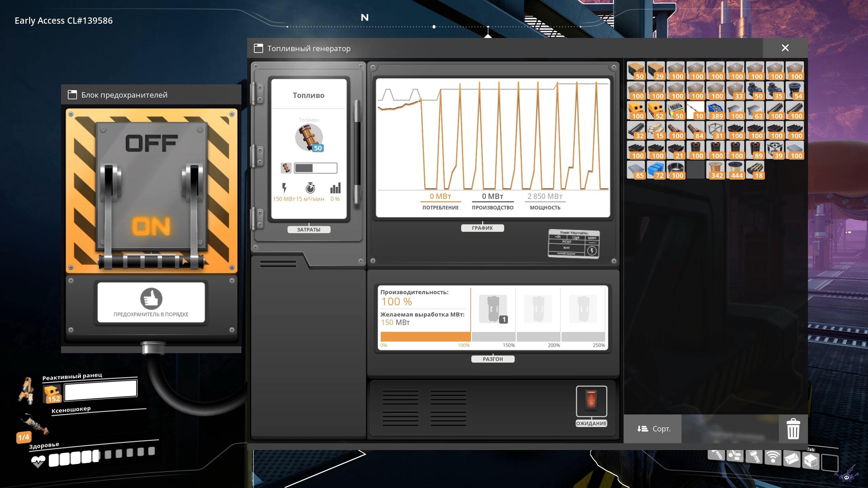This screenshot has width=868, height=488.
Task: Click the ПОТРЕБЛЕНИЕ 0 МВт legend
Action: [x=440, y=201]
